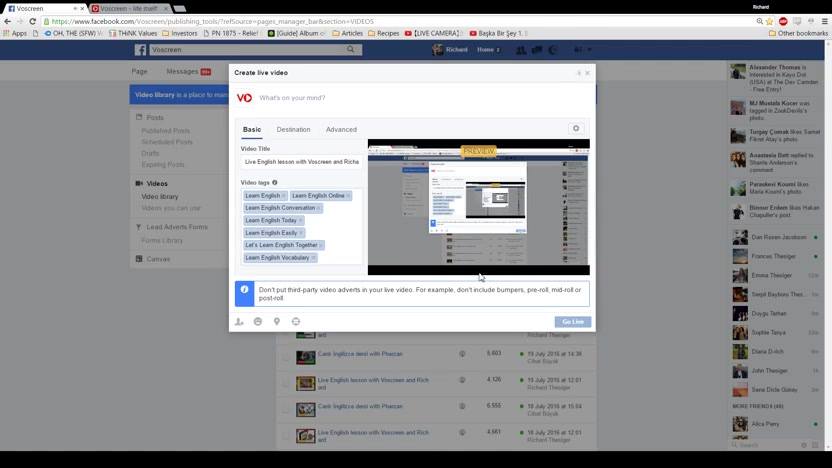Click the settings gear in Create live video dialog

(x=576, y=128)
